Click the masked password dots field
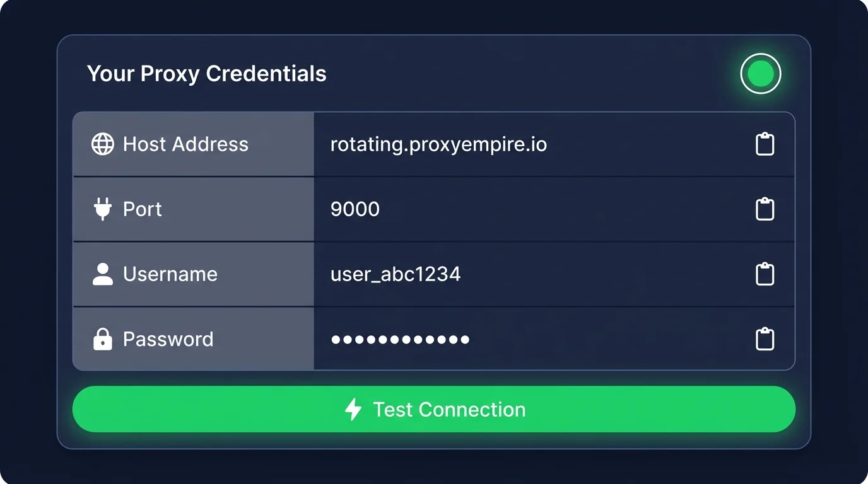This screenshot has height=484, width=868. click(x=401, y=340)
